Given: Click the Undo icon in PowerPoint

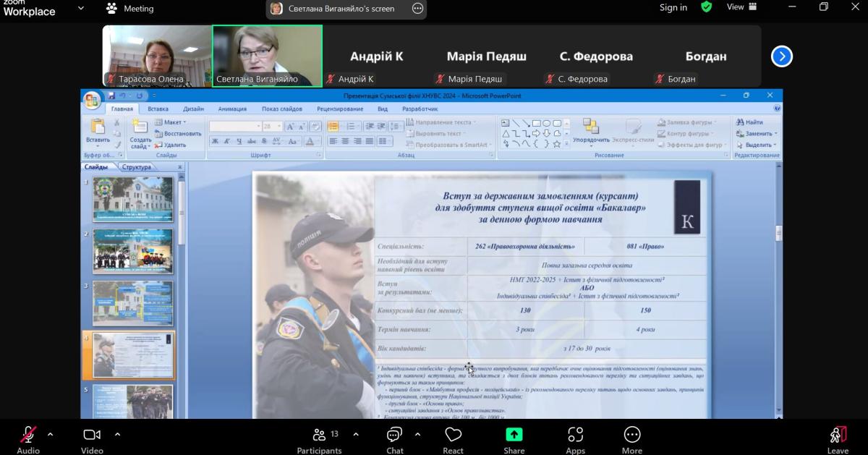Looking at the screenshot, I should [x=123, y=95].
